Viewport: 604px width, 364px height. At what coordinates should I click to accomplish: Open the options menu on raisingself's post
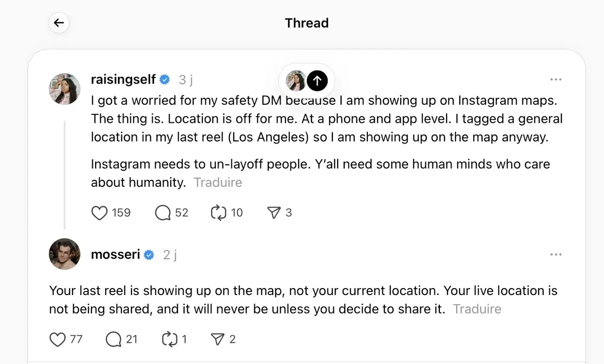point(556,79)
